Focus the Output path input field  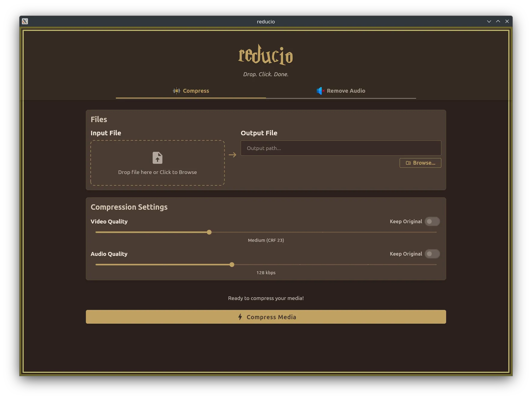(x=341, y=148)
